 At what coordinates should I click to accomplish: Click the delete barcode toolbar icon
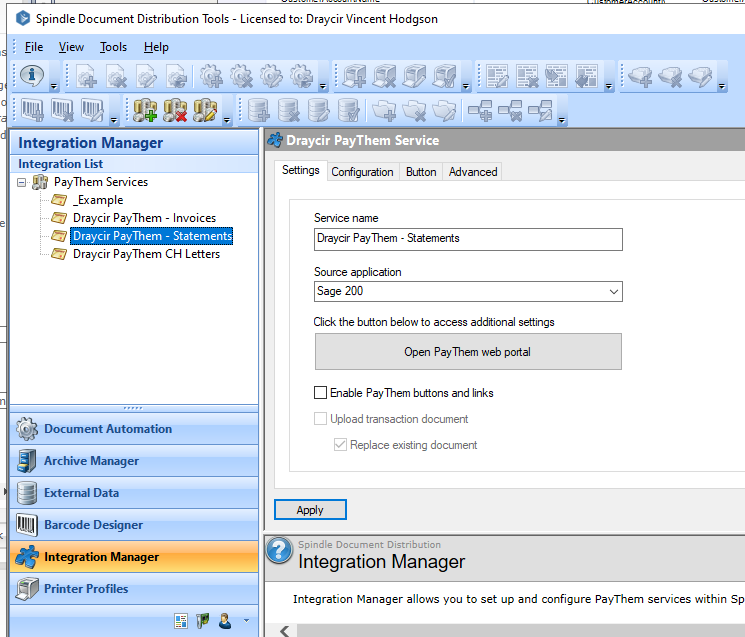click(62, 110)
